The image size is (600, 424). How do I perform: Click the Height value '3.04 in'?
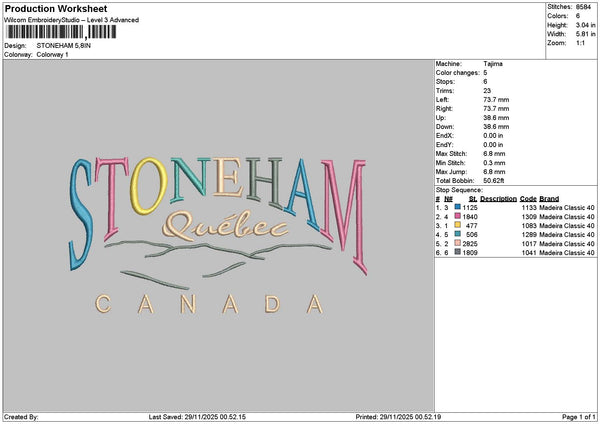[x=585, y=25]
